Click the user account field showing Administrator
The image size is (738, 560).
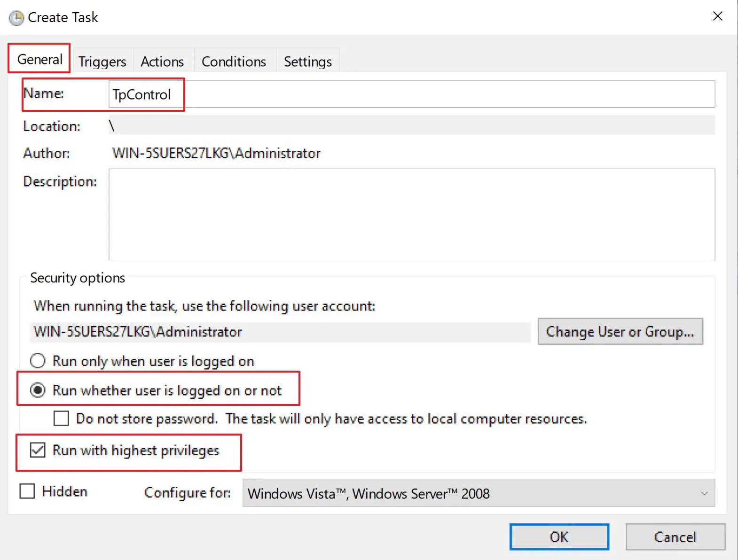(280, 332)
